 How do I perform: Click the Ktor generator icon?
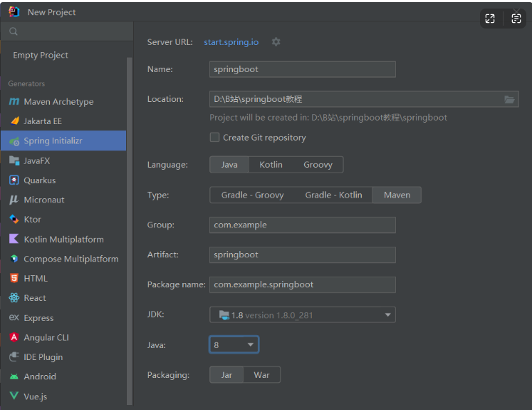coord(14,220)
